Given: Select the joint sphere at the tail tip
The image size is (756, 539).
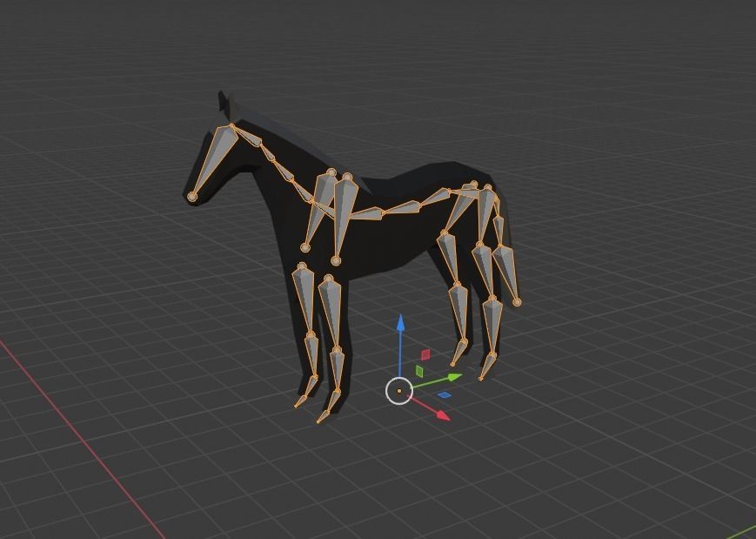Looking at the screenshot, I should pyautogui.click(x=517, y=302).
